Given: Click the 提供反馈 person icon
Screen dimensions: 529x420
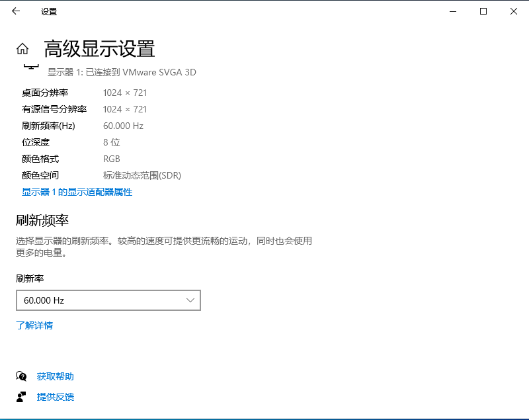Looking at the screenshot, I should click(21, 397).
